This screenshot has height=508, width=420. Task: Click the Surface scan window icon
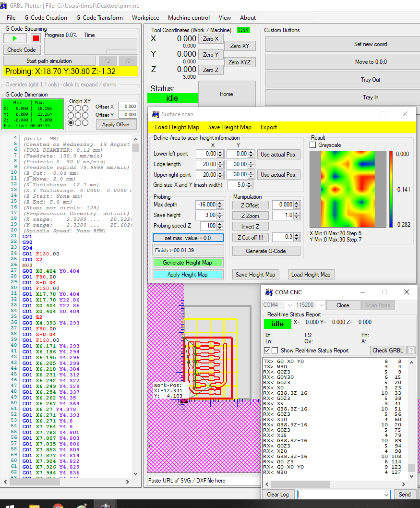pyautogui.click(x=156, y=114)
